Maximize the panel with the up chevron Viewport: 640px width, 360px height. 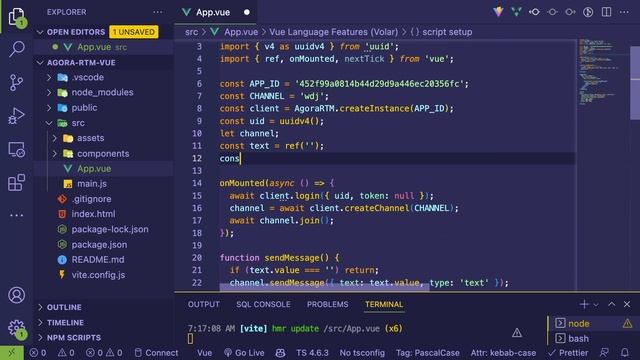coord(611,304)
